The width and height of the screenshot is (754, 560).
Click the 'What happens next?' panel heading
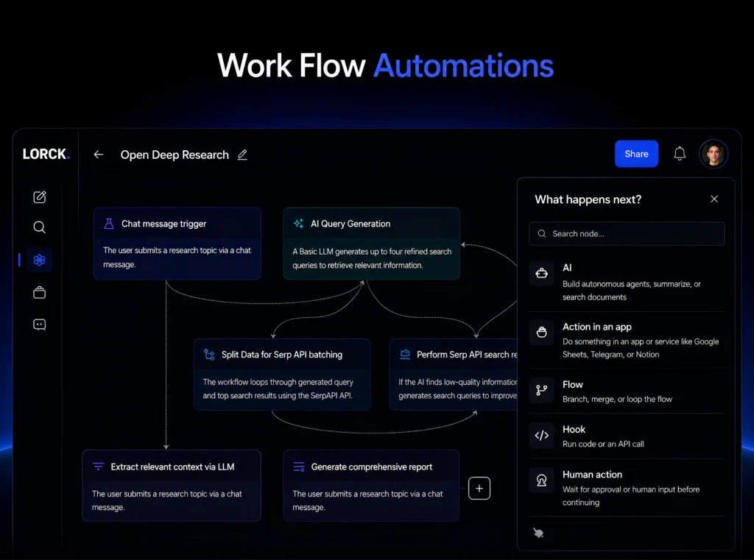point(588,199)
